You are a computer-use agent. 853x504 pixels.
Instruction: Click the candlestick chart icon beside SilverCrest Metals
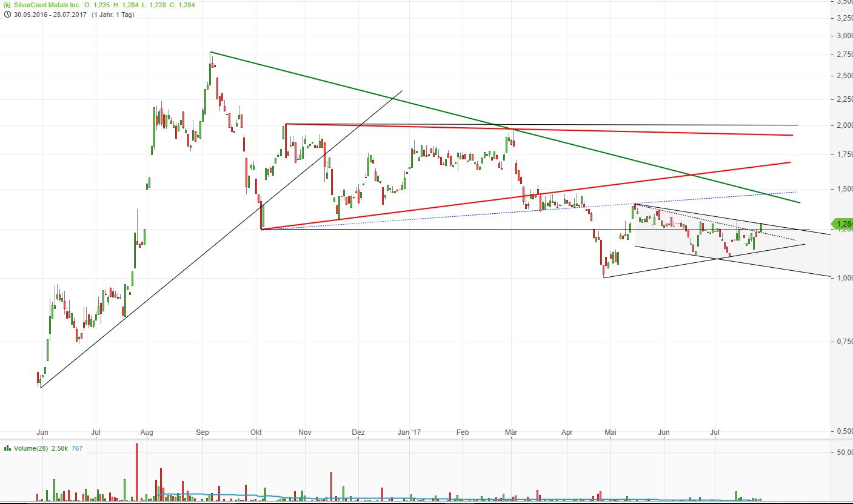[7, 5]
